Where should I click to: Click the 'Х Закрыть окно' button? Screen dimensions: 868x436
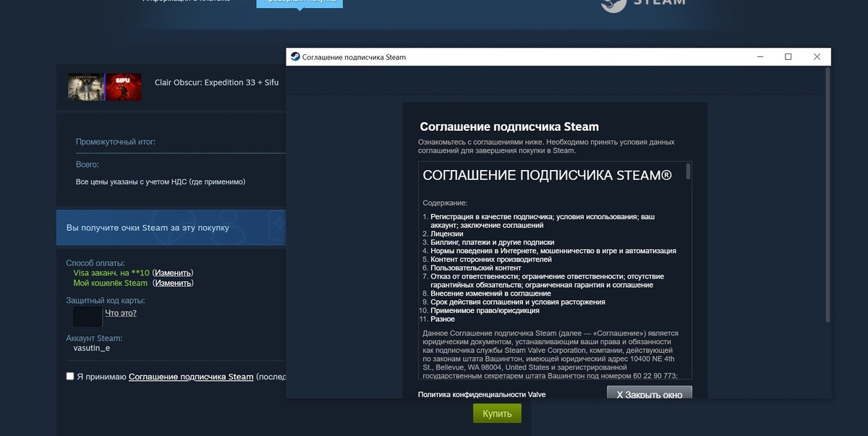(x=650, y=393)
